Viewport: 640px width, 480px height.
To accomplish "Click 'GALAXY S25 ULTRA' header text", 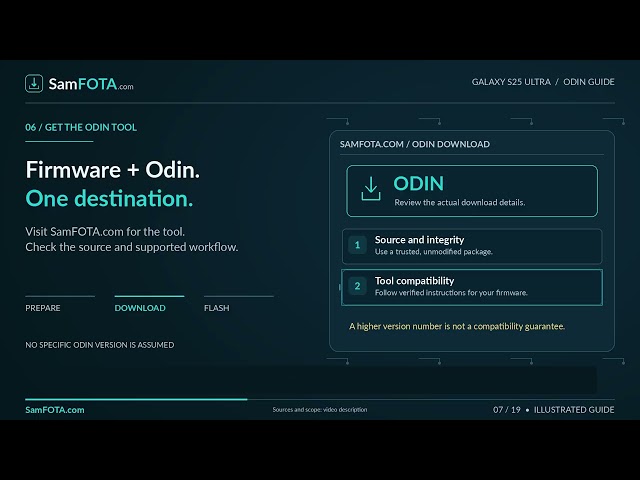I will (x=511, y=82).
